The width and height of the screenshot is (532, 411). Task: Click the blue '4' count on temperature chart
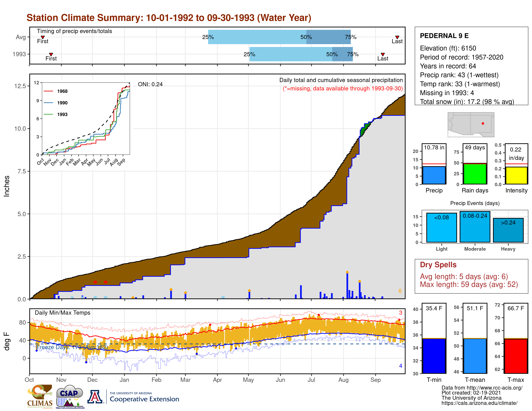tap(401, 366)
